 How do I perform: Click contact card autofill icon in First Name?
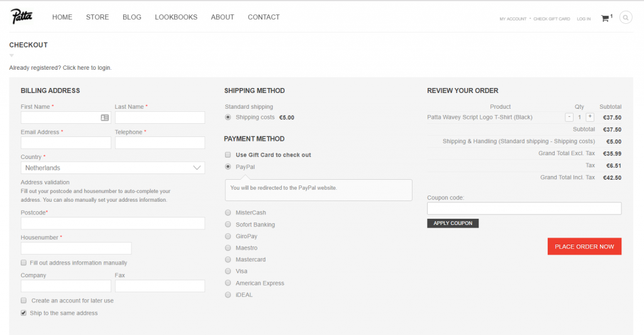click(105, 118)
